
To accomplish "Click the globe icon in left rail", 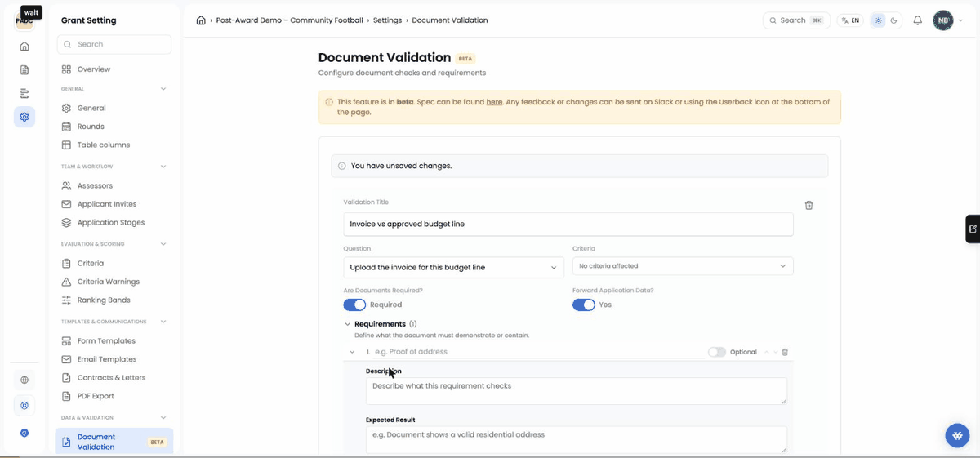I will click(x=24, y=380).
